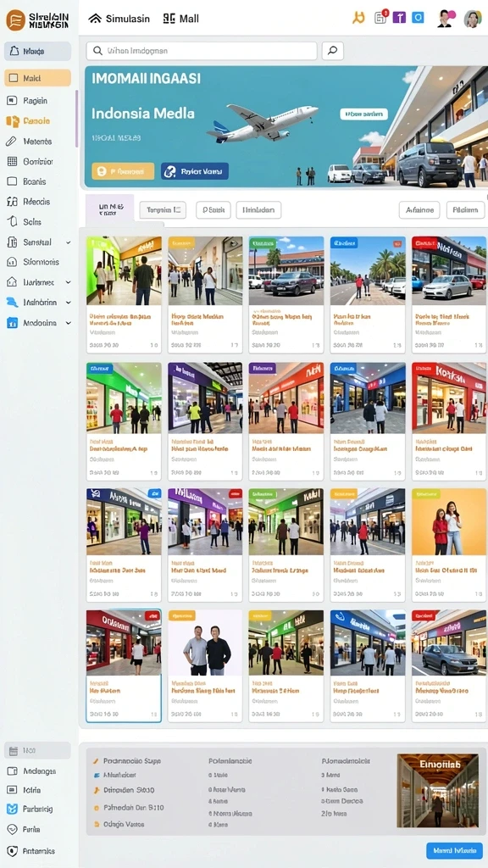Focus the search input field at top
This screenshot has height=868, width=488.
202,50
